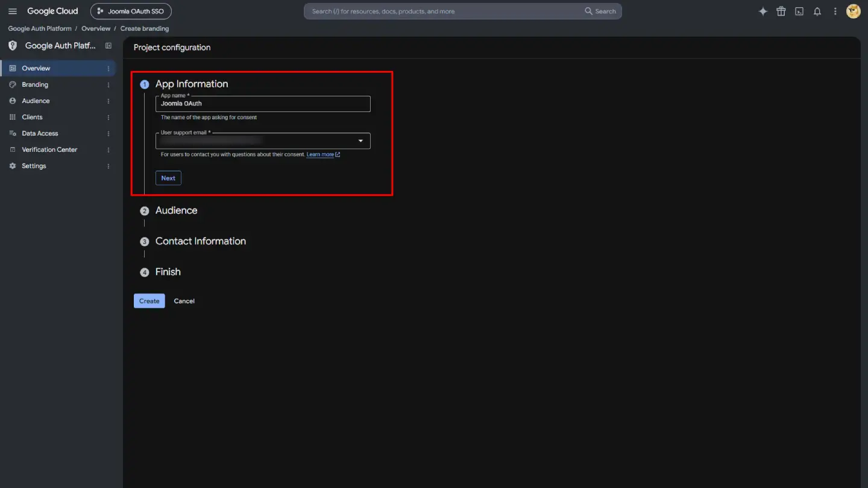This screenshot has width=868, height=488.
Task: Expand the Contact Information step
Action: pos(201,242)
